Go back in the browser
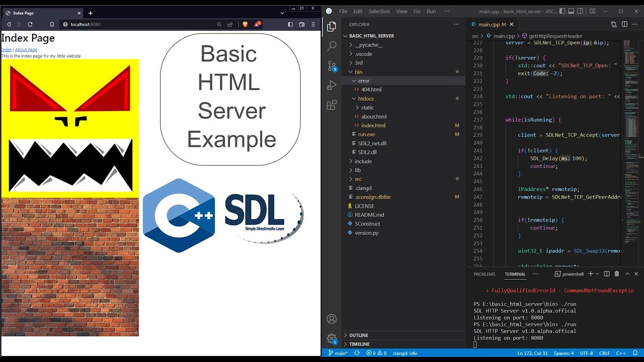 pos(9,24)
